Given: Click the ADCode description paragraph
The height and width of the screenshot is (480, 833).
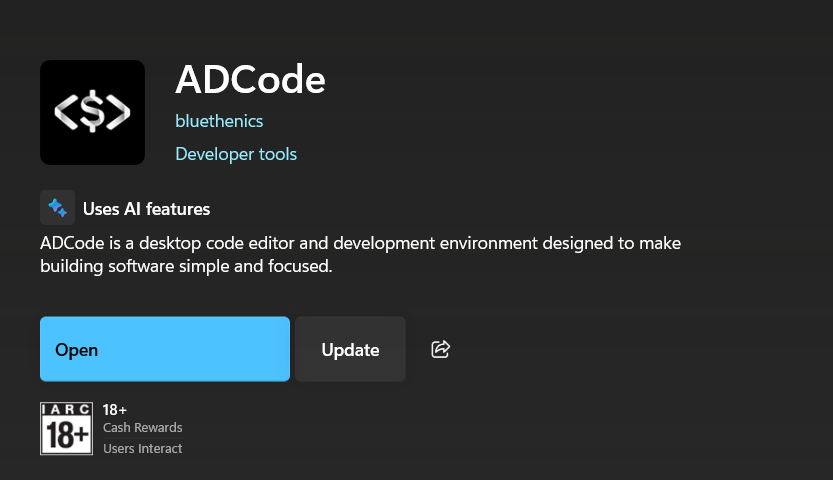Looking at the screenshot, I should coord(360,254).
